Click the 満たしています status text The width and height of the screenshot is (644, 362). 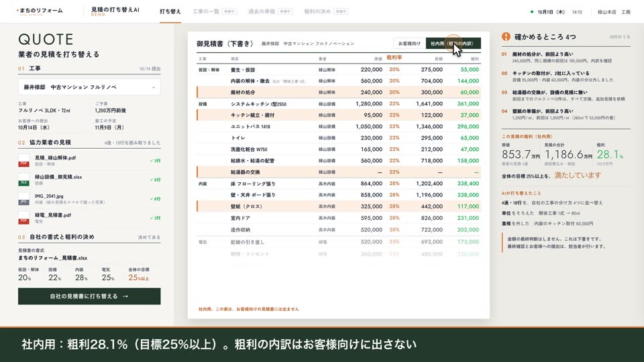[x=578, y=176]
